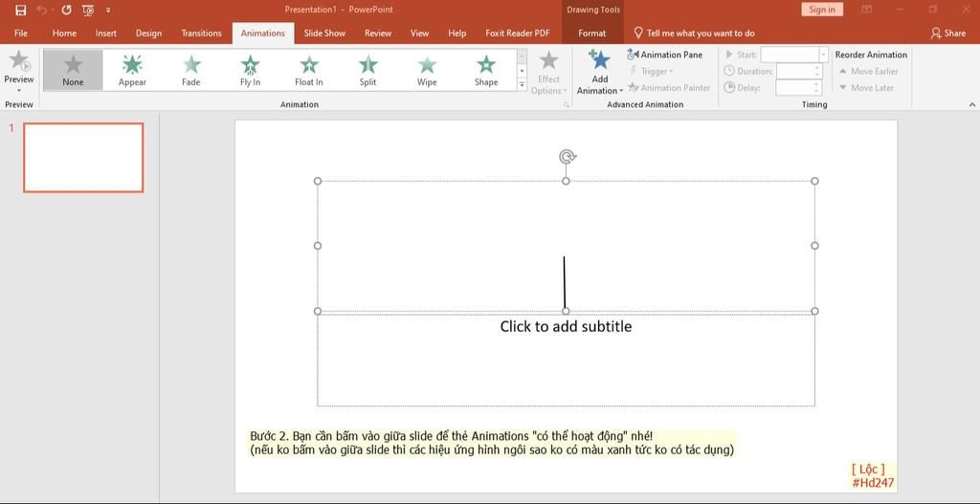Select the Float In animation
This screenshot has width=980, height=504.
(x=309, y=70)
